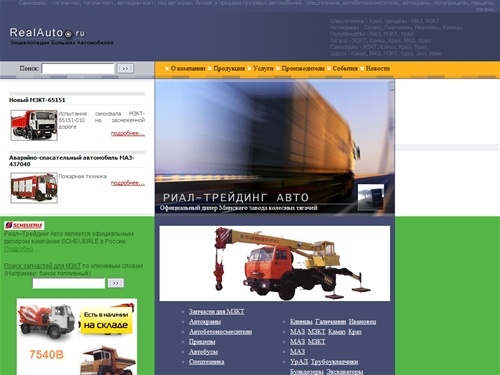Screen dimensions: 500x375
Task: Click the RealAuto.ru logo
Action: pos(47,33)
